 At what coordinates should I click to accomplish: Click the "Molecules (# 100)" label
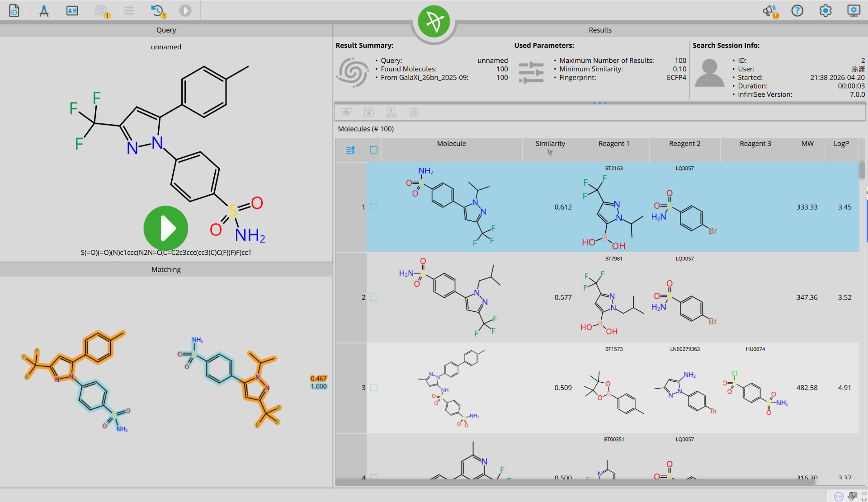366,129
